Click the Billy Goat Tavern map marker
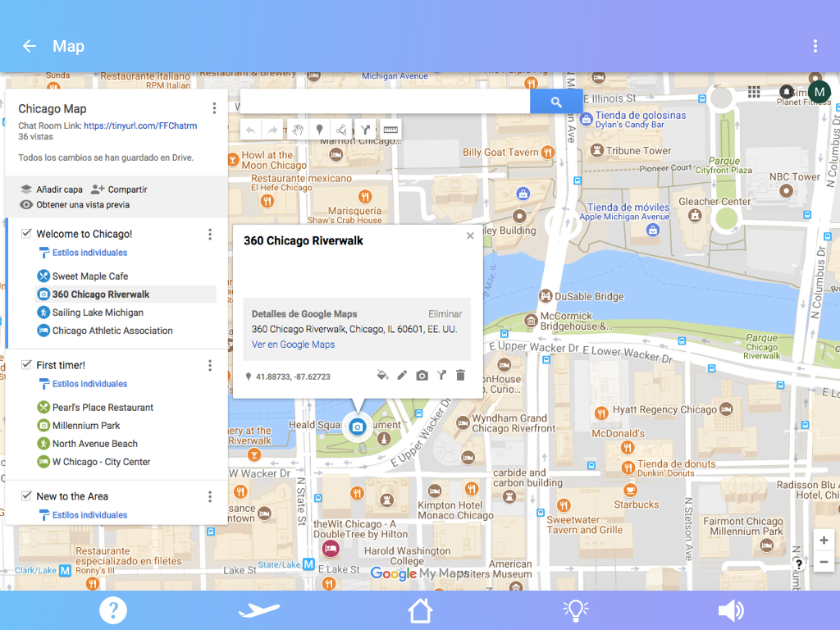The image size is (840, 630). tap(547, 152)
